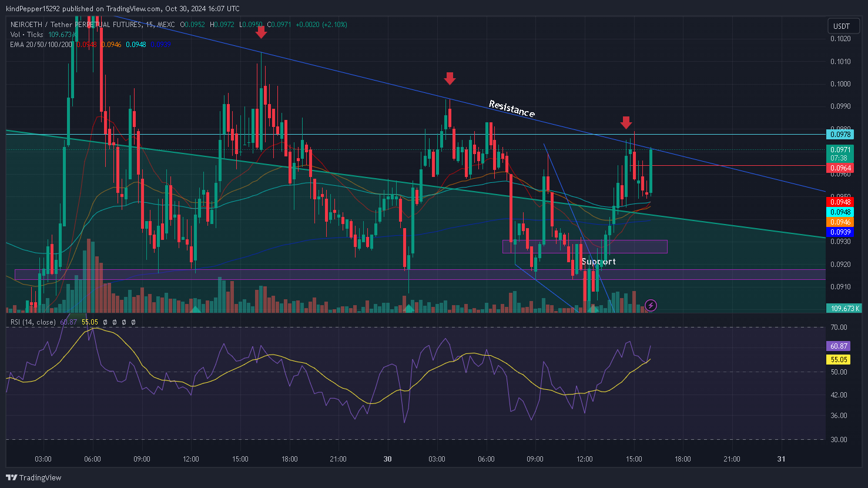
Task: Click the lightning bolt icon near volume bars
Action: tap(651, 305)
